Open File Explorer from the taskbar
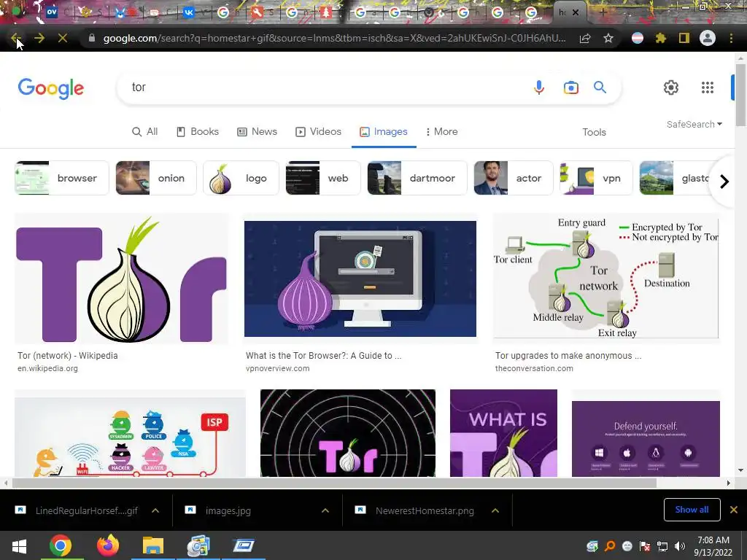747x560 pixels. (x=153, y=545)
